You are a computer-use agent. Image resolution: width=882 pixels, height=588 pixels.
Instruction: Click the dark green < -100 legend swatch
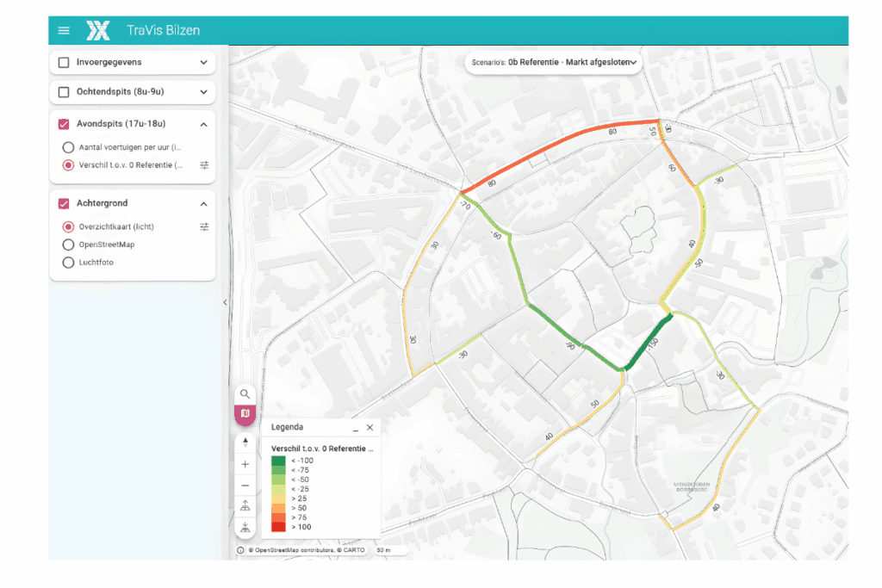coord(278,461)
